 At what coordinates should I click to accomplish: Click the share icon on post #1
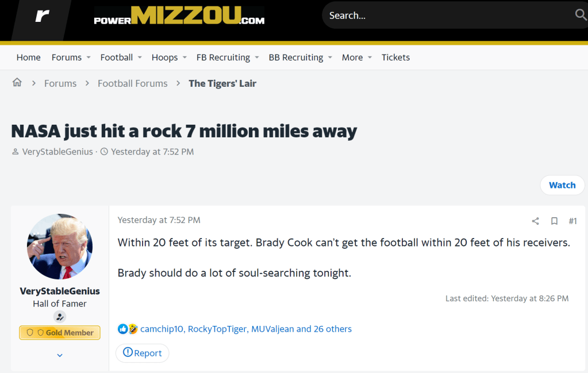tap(536, 221)
